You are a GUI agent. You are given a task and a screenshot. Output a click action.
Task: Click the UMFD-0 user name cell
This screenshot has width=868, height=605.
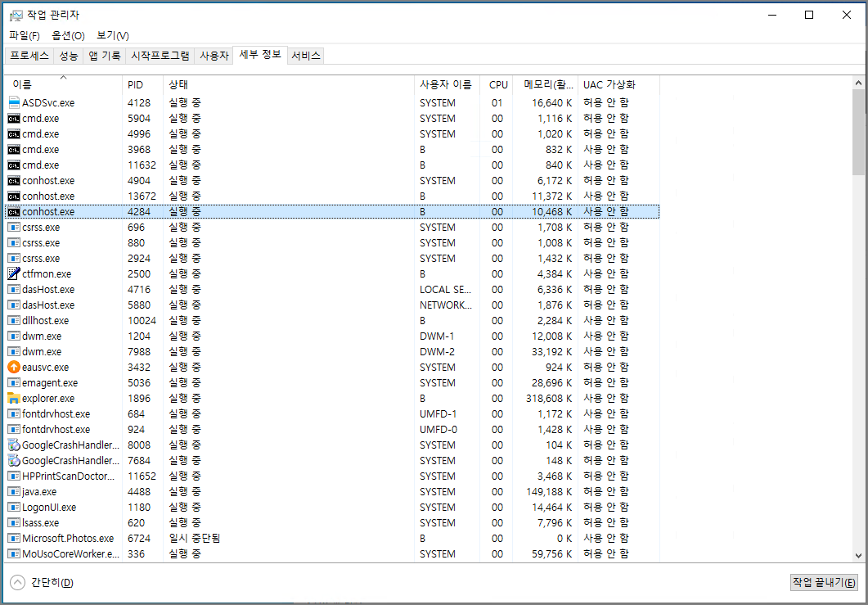coord(438,429)
